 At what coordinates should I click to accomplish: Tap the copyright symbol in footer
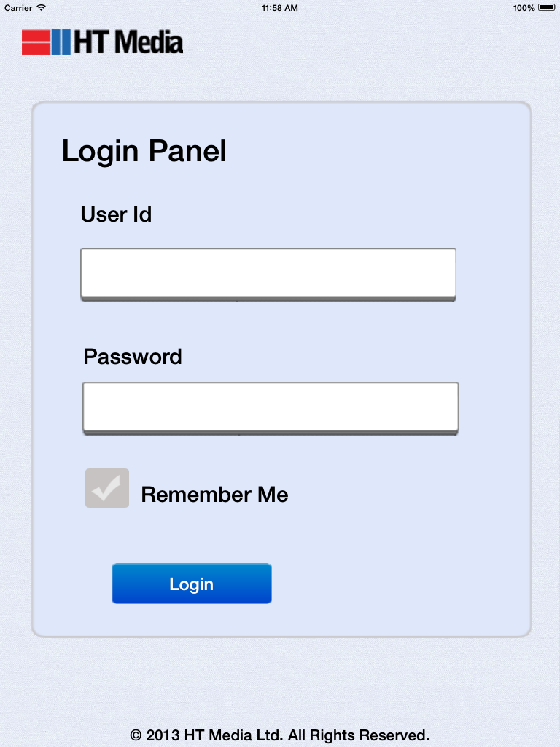point(136,735)
